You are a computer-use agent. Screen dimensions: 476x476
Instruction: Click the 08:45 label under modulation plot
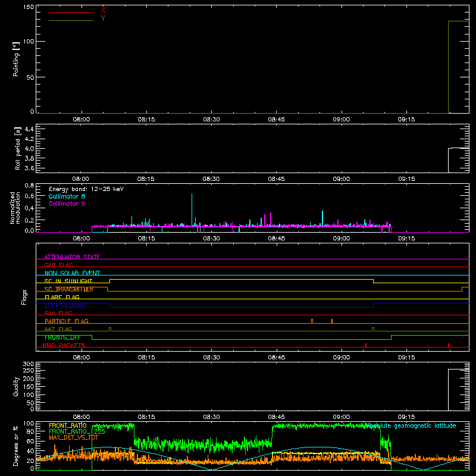pos(276,239)
